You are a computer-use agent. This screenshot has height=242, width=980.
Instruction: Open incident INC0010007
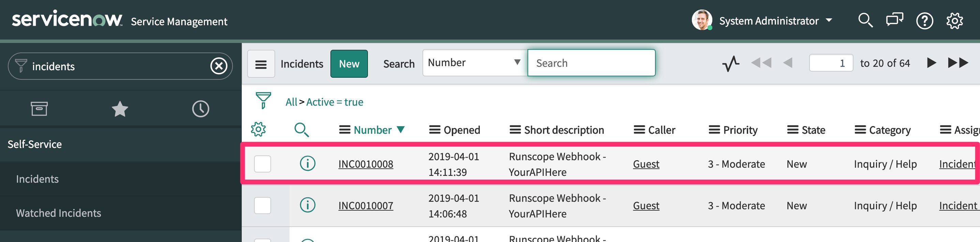click(x=366, y=206)
